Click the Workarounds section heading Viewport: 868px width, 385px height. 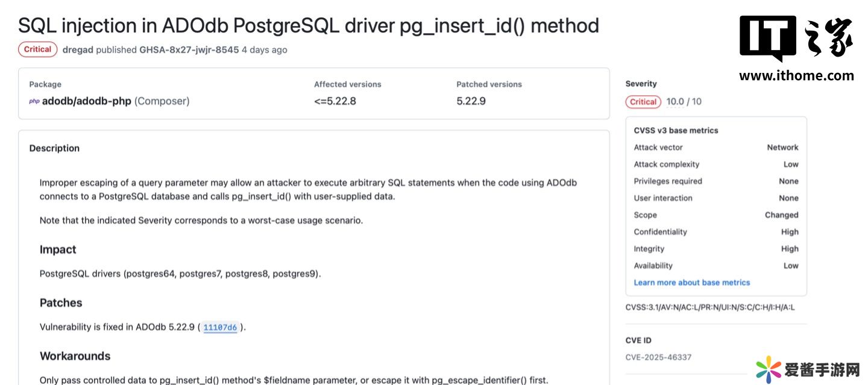click(x=75, y=356)
